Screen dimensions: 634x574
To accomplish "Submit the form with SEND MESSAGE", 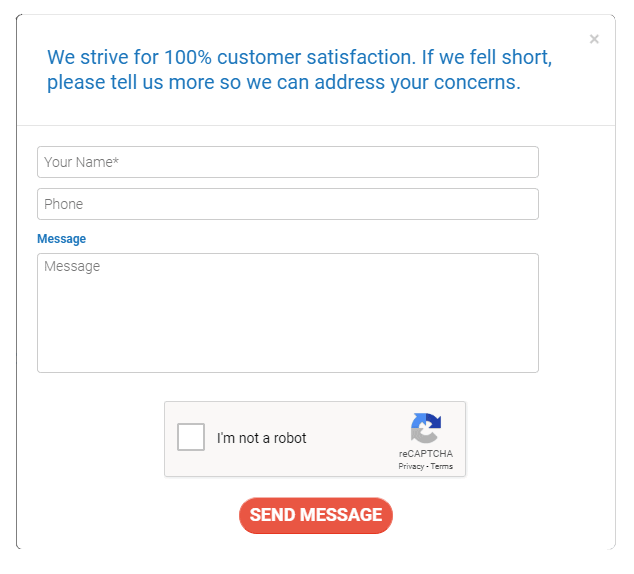I will click(316, 515).
